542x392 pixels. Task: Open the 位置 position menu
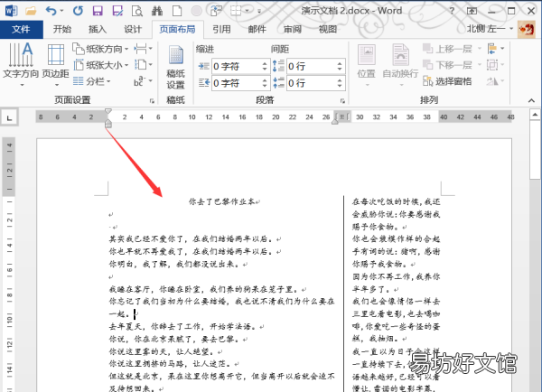point(367,65)
